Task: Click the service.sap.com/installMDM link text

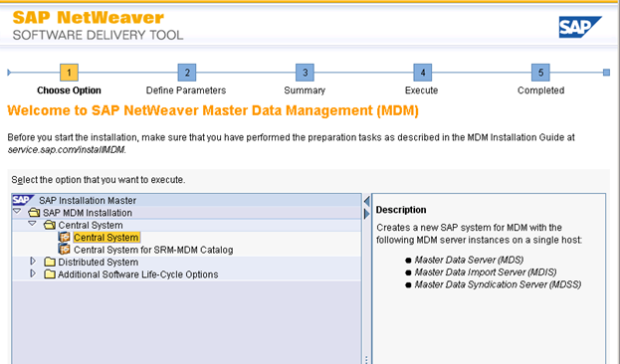Action: 67,150
